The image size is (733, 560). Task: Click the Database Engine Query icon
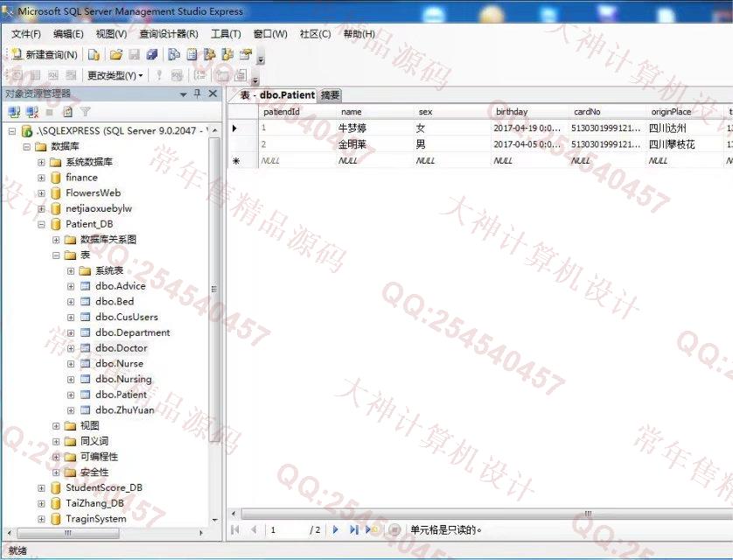coord(94,55)
